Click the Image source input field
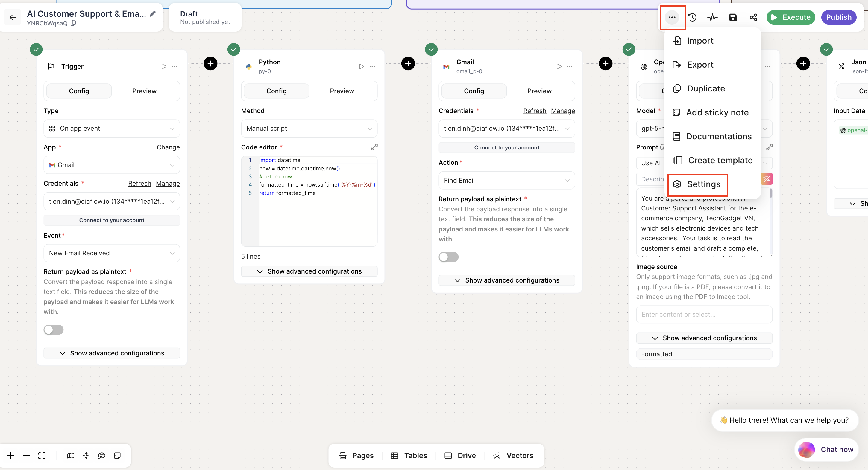Screen dimensions: 868x470 point(704,314)
